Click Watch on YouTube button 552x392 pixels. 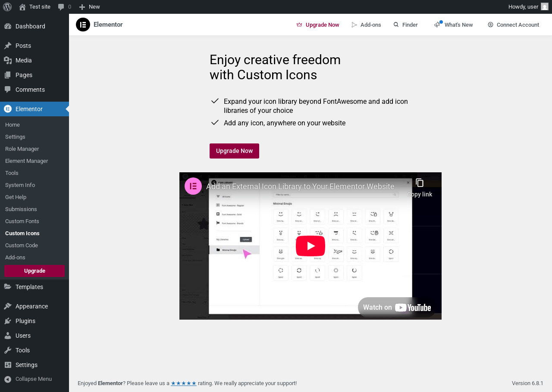tap(397, 307)
